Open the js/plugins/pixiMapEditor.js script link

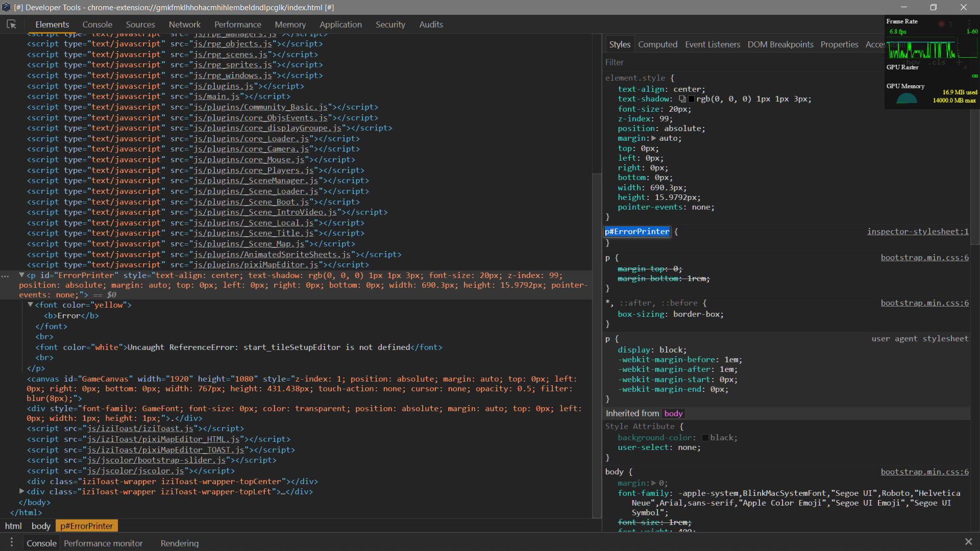click(x=256, y=265)
